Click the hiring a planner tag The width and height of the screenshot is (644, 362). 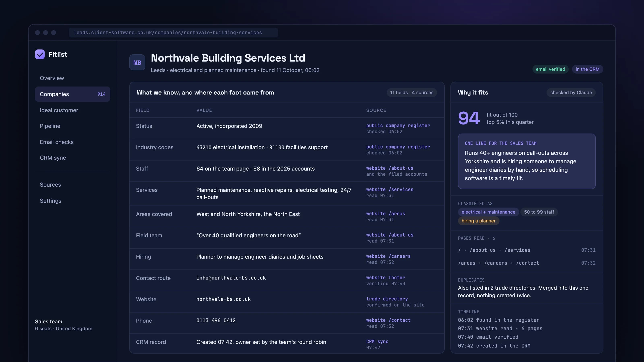point(479,221)
